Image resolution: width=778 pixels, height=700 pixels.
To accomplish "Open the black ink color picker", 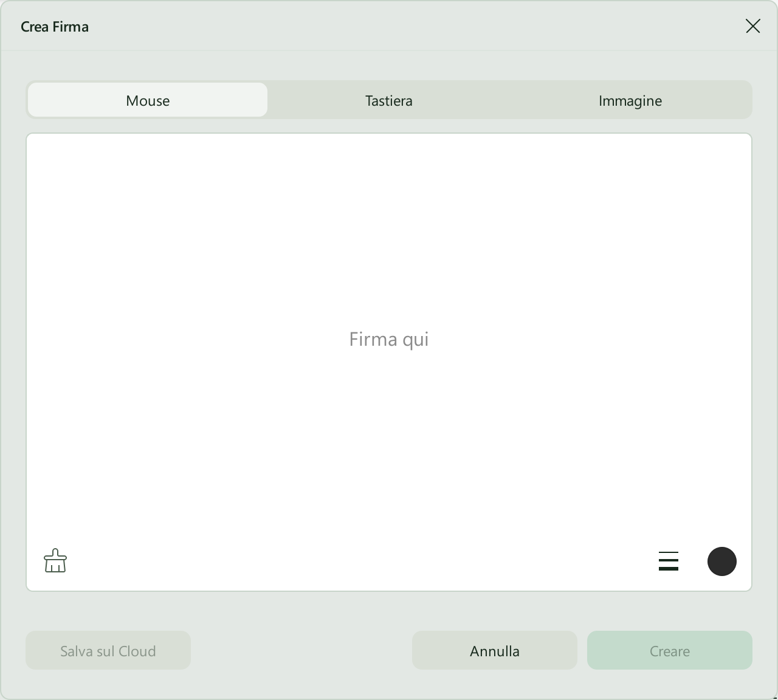I will [x=722, y=561].
